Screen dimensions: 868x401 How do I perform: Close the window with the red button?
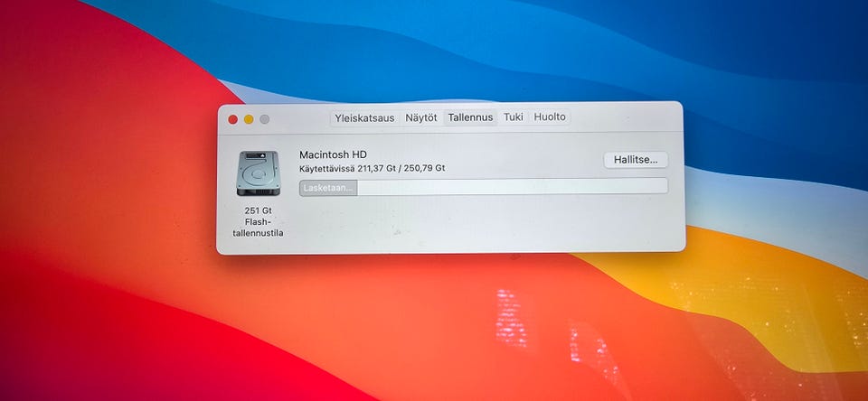click(233, 119)
